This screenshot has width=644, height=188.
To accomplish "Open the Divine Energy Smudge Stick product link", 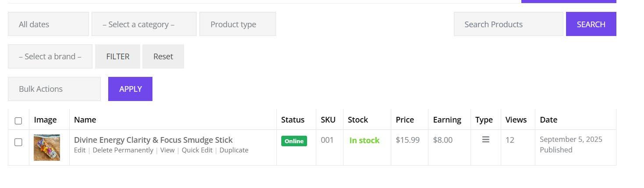I will tap(153, 140).
